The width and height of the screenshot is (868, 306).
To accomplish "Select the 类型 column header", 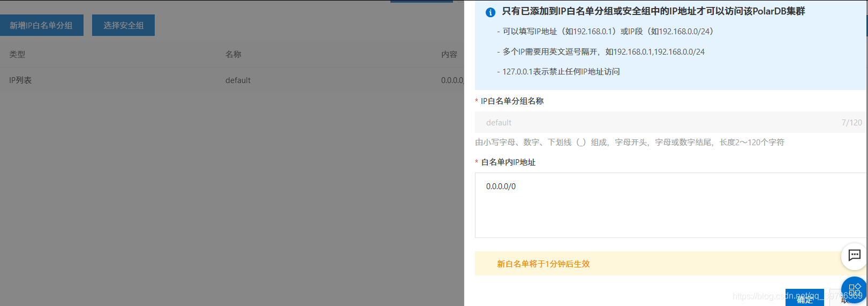I will click(x=17, y=54).
